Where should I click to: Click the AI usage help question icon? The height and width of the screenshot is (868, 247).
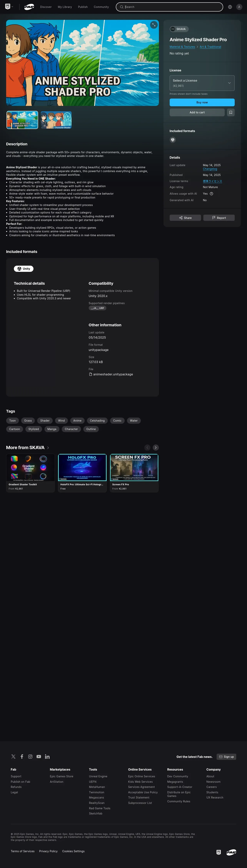(x=211, y=194)
